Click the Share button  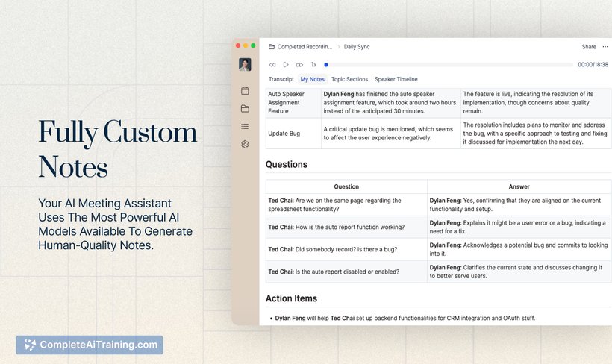pyautogui.click(x=589, y=47)
